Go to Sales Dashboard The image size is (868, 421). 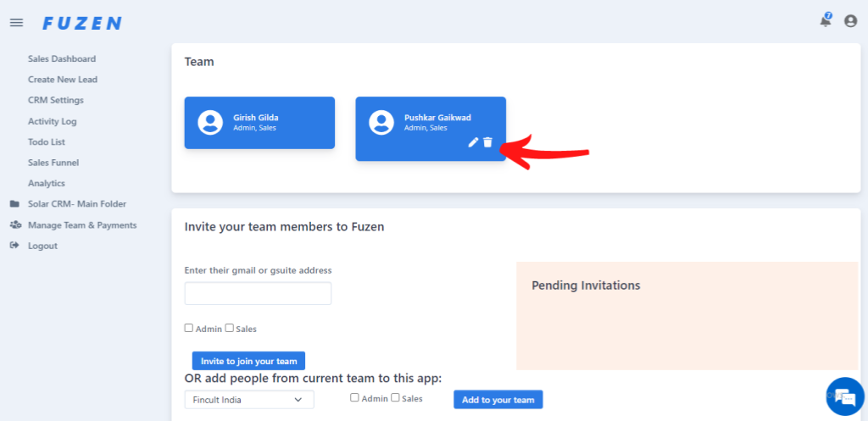(x=62, y=58)
